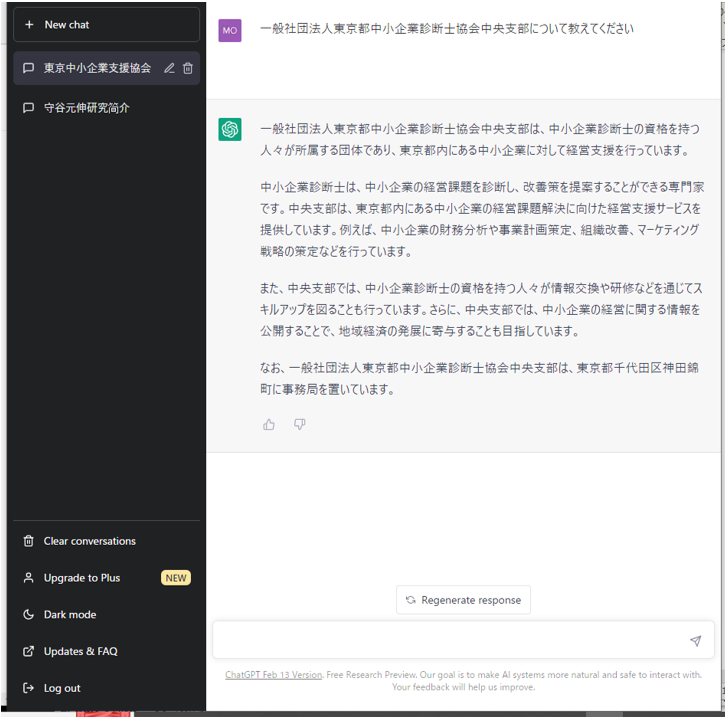Click the logout arrow icon
725x718 pixels.
point(29,688)
